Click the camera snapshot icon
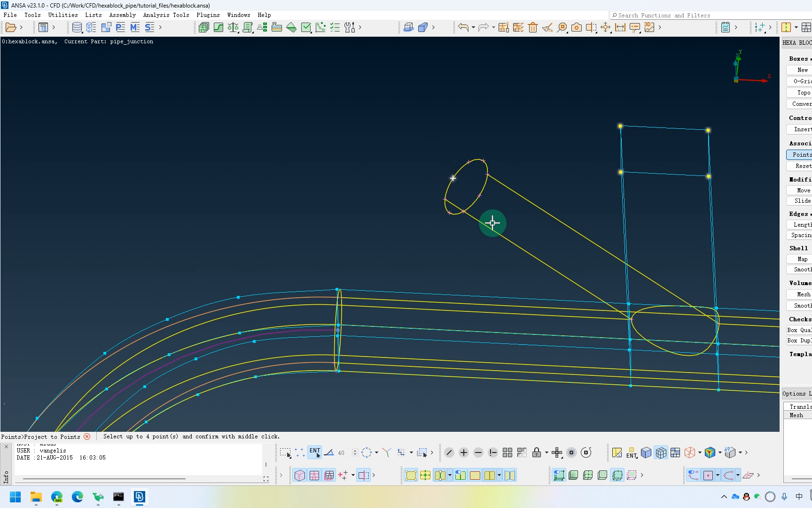The image size is (812, 508). (x=577, y=27)
